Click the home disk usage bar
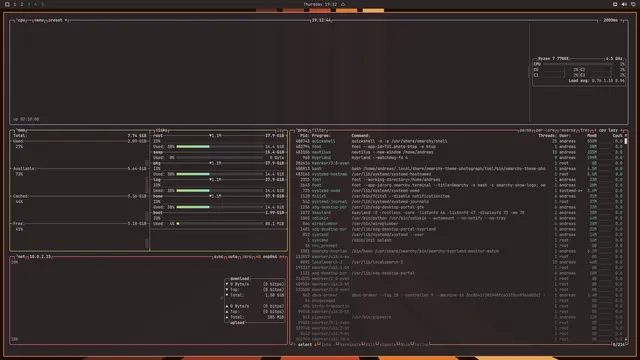640x360 pixels. (x=220, y=207)
